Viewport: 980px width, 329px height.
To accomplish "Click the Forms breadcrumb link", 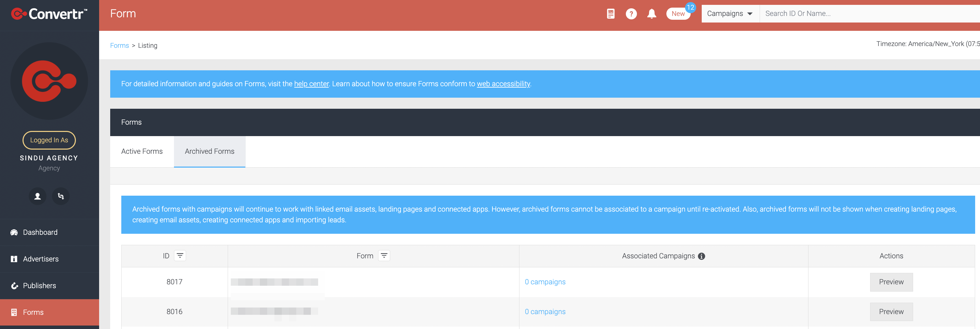I will pos(120,46).
